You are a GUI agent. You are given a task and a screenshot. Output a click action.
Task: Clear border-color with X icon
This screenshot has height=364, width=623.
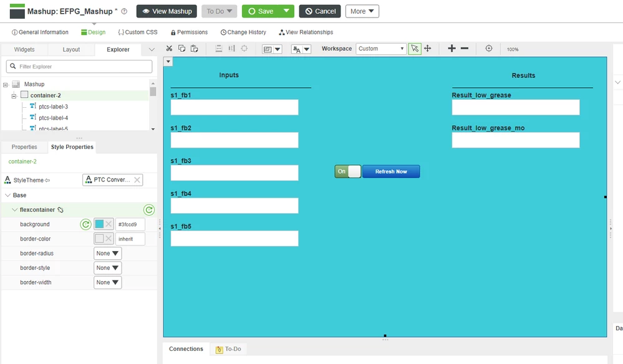pyautogui.click(x=109, y=239)
